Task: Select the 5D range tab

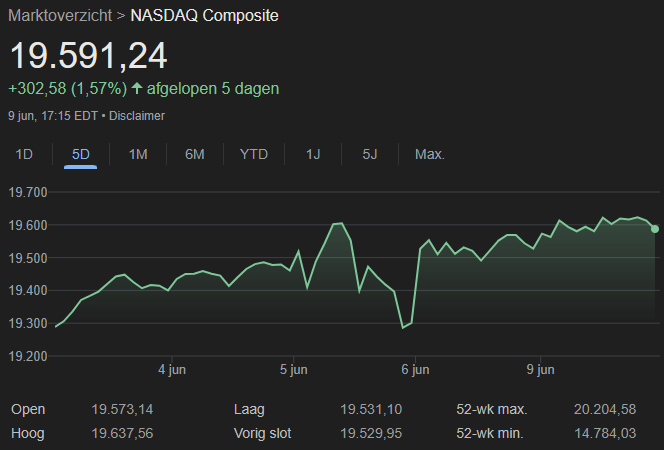Action: (80, 154)
